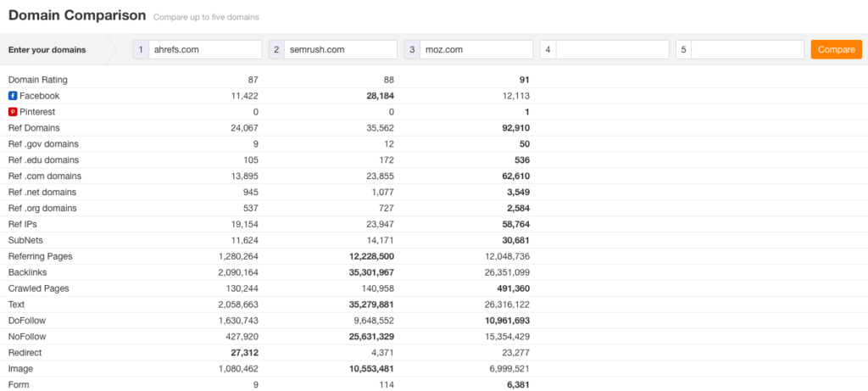Viewport: 868px width, 391px height.
Task: Click the Ref Domains value 92,910
Action: (x=516, y=128)
